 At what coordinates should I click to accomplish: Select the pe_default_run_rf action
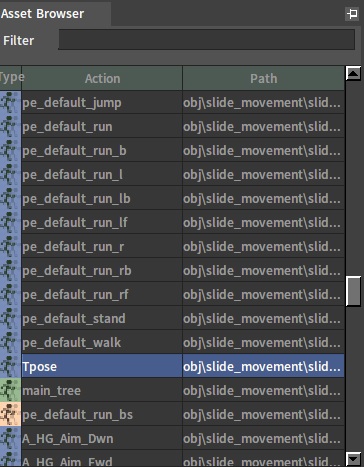pyautogui.click(x=102, y=294)
